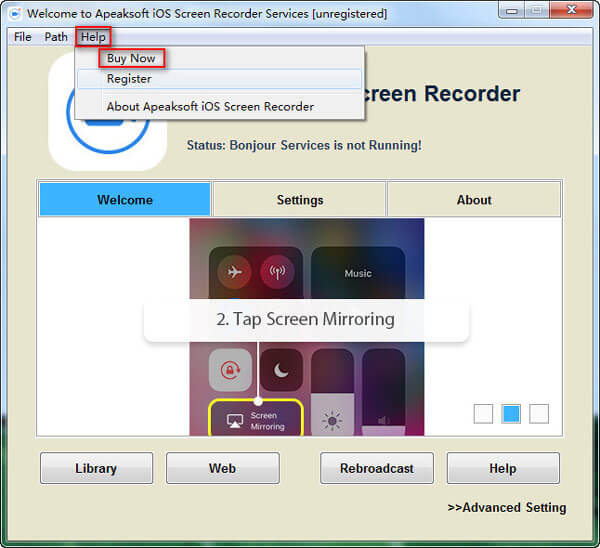Image resolution: width=600 pixels, height=548 pixels.
Task: Close the open Help menu
Action: point(93,37)
